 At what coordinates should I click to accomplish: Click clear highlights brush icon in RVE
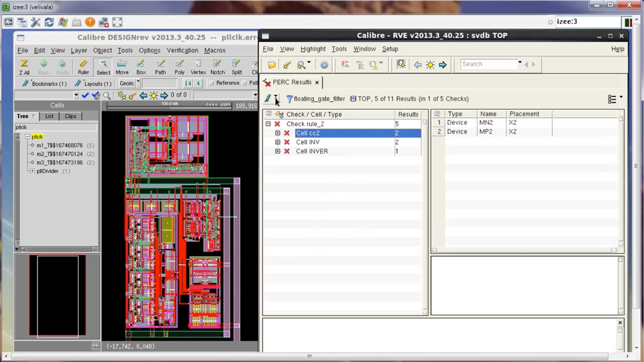286,64
